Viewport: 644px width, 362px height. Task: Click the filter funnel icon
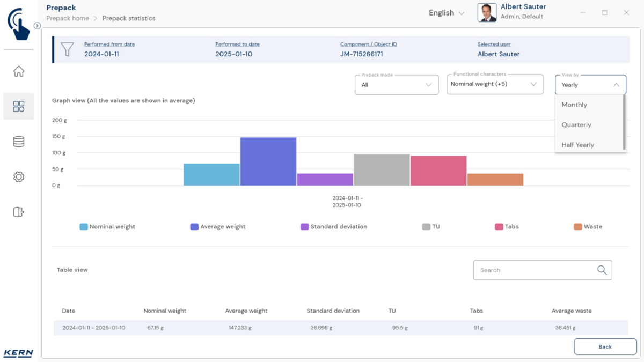click(67, 49)
